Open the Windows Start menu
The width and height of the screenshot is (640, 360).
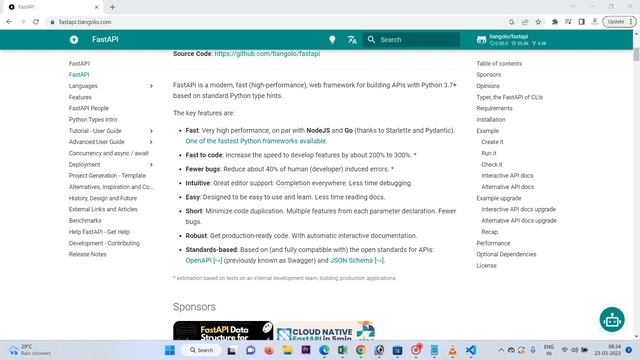170,350
